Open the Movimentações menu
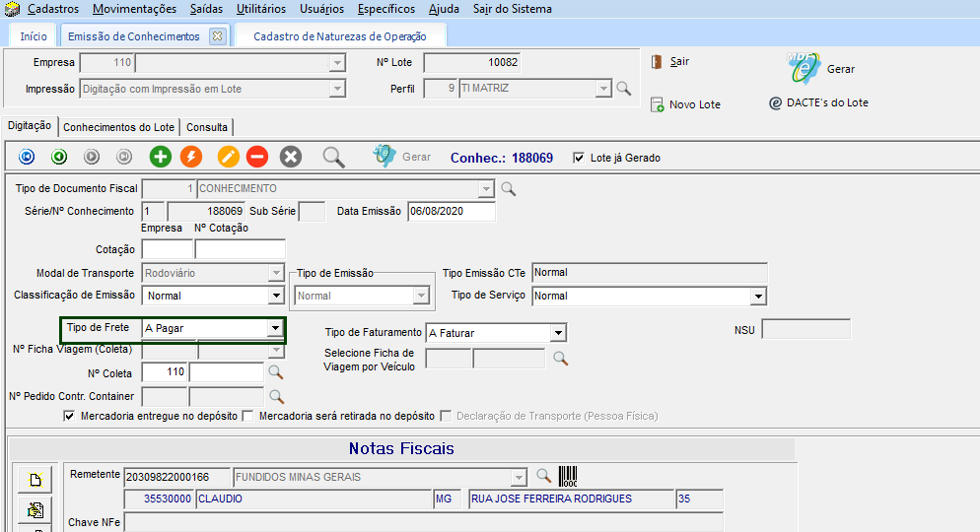Viewport: 980px width, 532px height. pyautogui.click(x=134, y=9)
